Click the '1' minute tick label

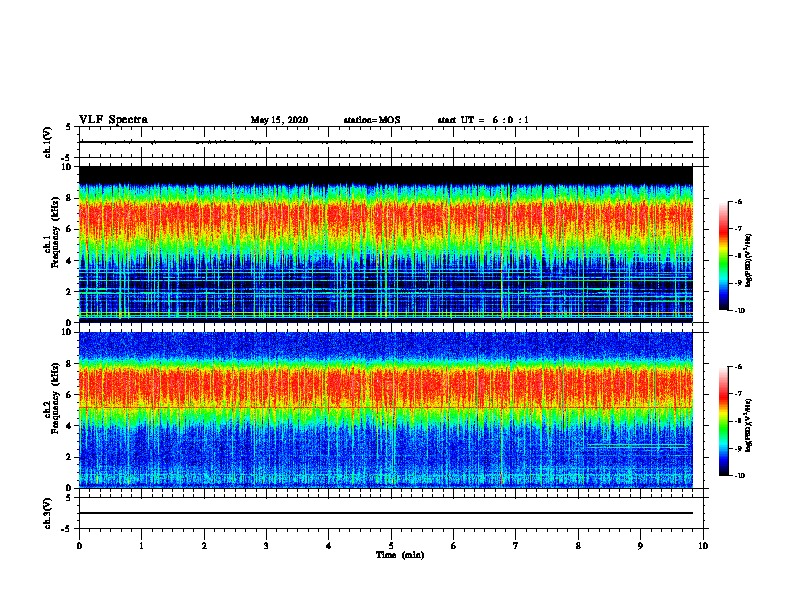point(141,546)
